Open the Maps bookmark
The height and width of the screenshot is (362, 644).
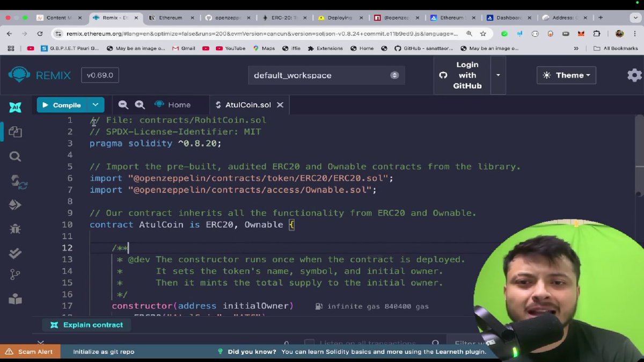click(264, 48)
